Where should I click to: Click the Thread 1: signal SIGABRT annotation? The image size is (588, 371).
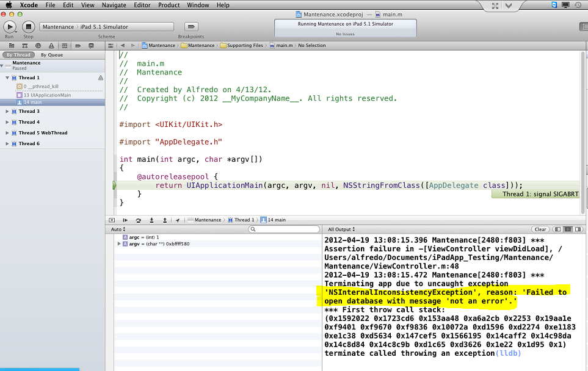pyautogui.click(x=535, y=194)
